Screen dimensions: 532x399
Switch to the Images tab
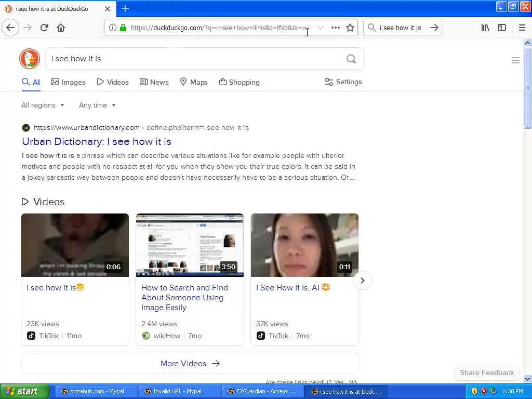pyautogui.click(x=68, y=82)
